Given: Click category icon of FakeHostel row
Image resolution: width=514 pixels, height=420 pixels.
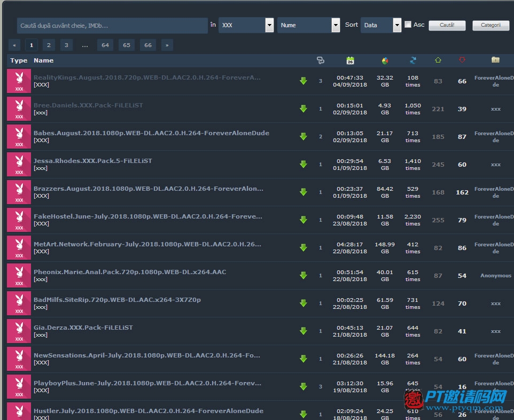Looking at the screenshot, I should pos(19,220).
